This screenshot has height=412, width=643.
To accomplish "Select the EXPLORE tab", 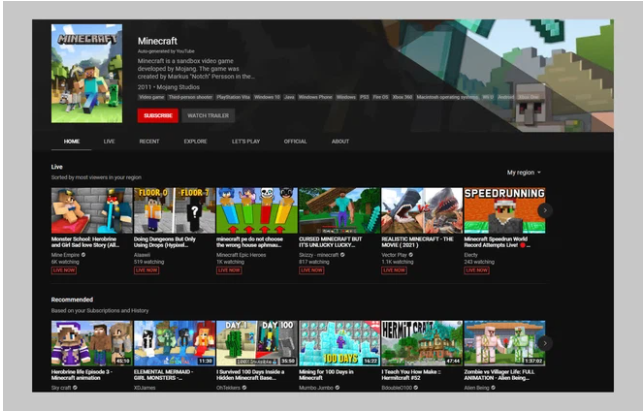I will 195,142.
